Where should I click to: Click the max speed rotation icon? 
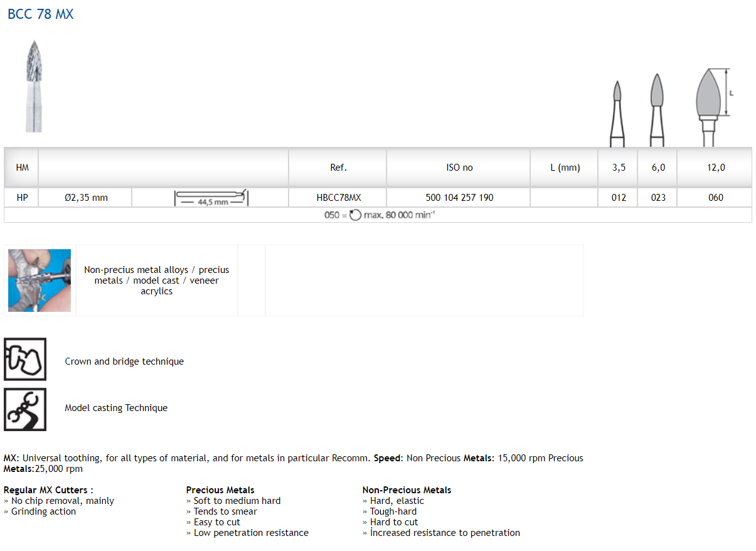point(355,215)
